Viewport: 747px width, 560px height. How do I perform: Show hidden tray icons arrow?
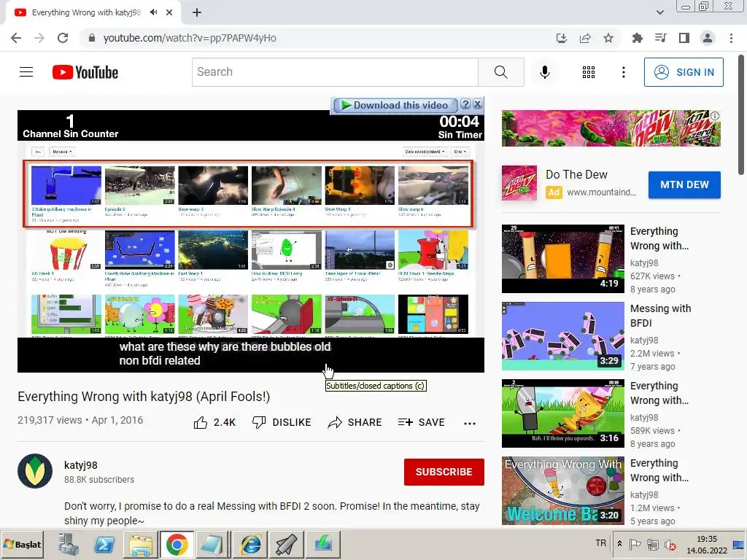pyautogui.click(x=619, y=544)
